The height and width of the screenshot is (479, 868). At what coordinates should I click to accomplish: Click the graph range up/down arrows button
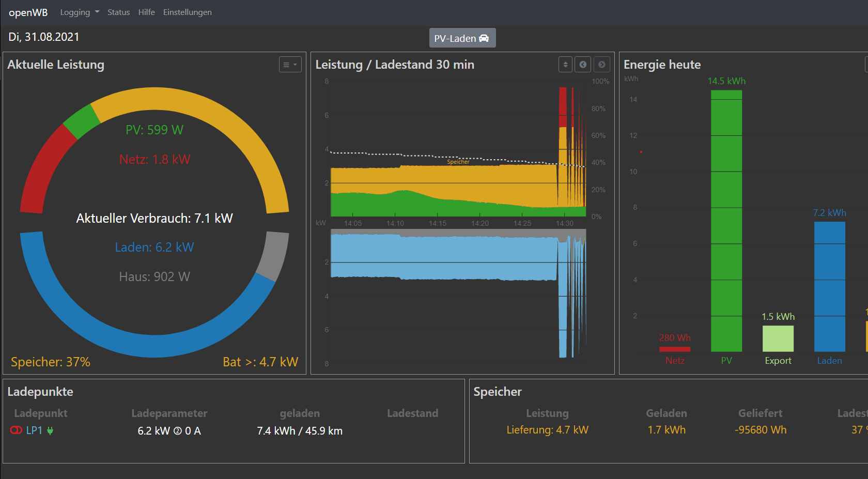tap(565, 65)
